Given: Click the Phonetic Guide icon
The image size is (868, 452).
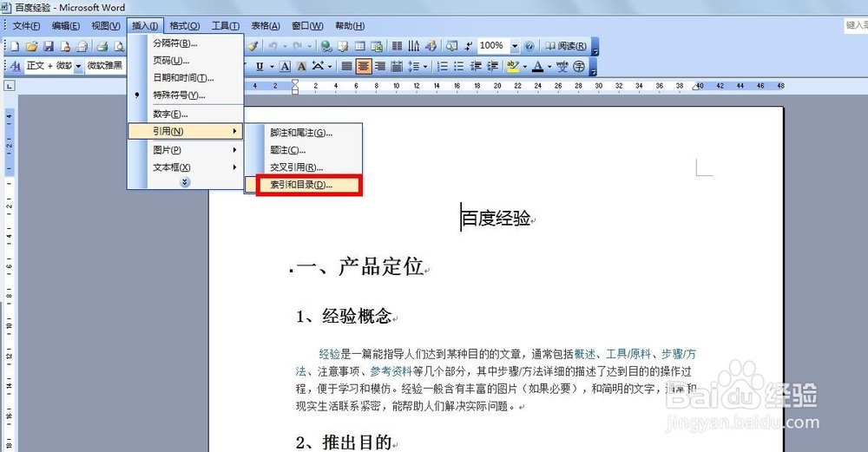Looking at the screenshot, I should (x=562, y=67).
